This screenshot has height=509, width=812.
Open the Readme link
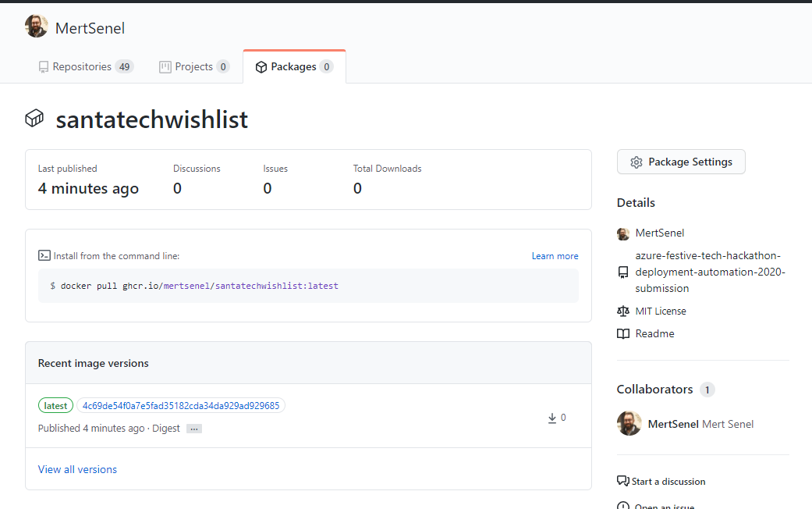(x=654, y=333)
